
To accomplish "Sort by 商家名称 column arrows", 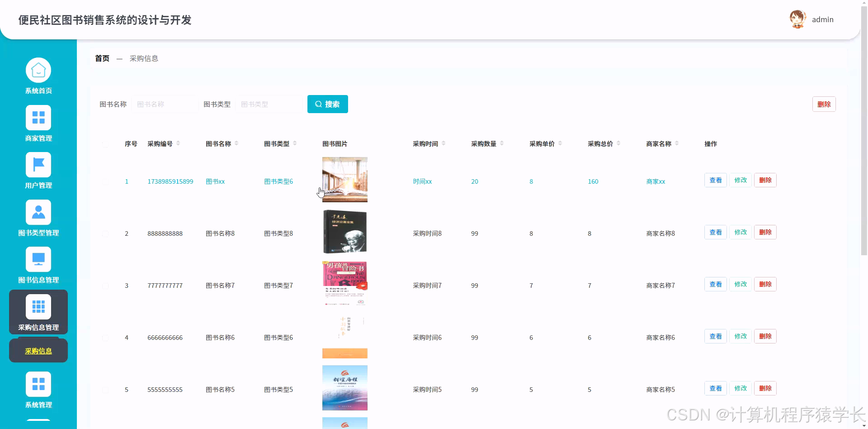I will [677, 143].
